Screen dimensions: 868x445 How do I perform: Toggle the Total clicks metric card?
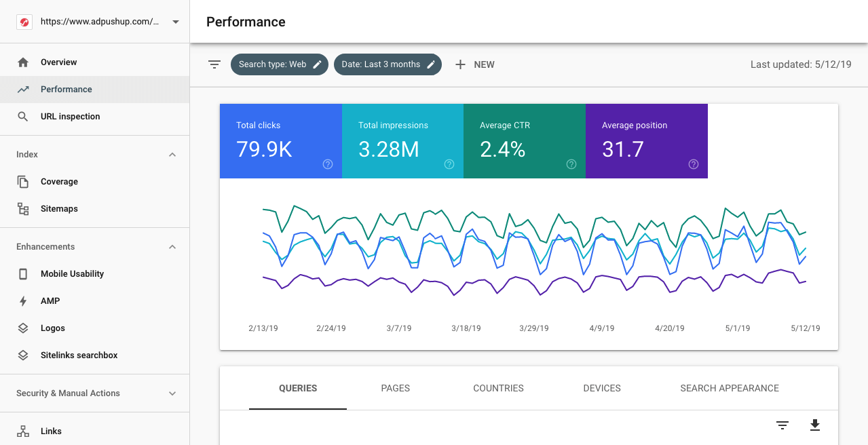pos(280,141)
